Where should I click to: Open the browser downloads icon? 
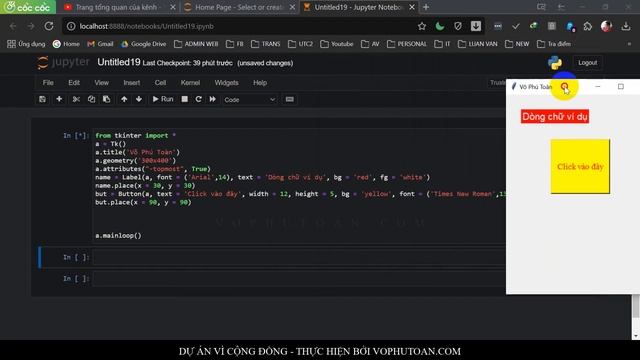pyautogui.click(x=626, y=26)
